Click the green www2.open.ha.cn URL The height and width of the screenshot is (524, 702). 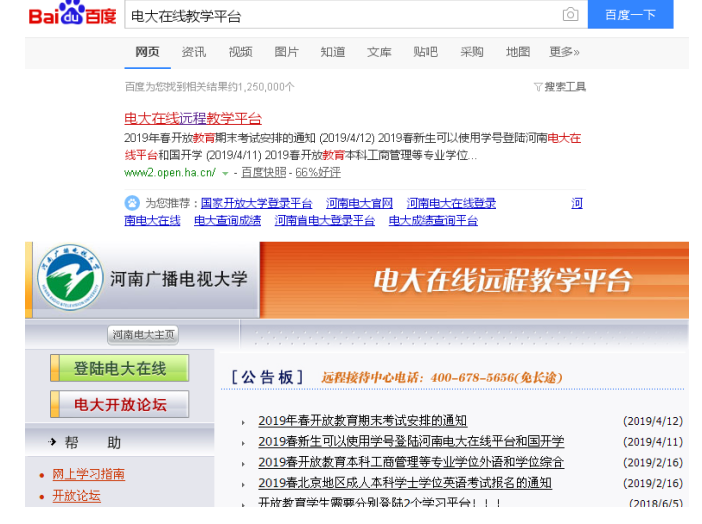tap(170, 172)
